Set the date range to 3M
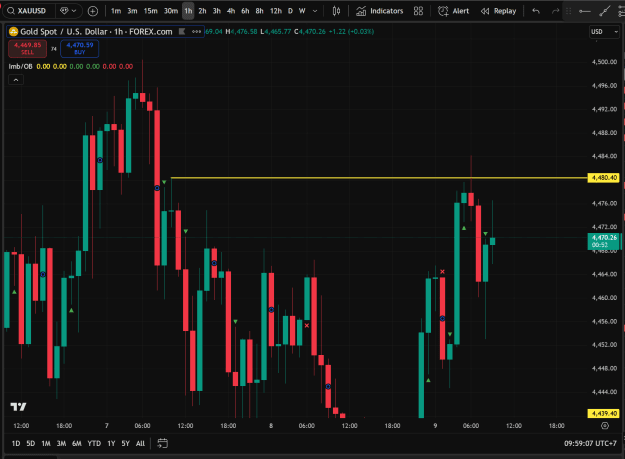The image size is (625, 459). click(x=61, y=443)
